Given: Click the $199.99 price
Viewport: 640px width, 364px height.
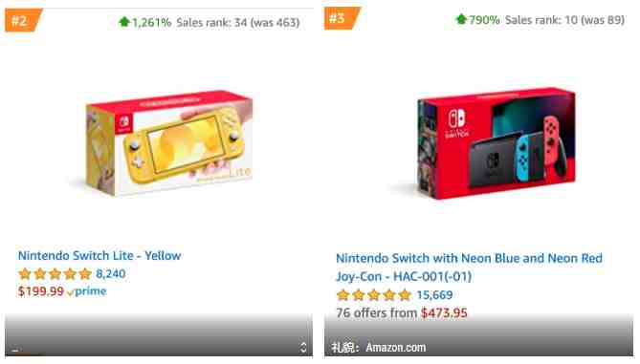Looking at the screenshot, I should 41,291.
